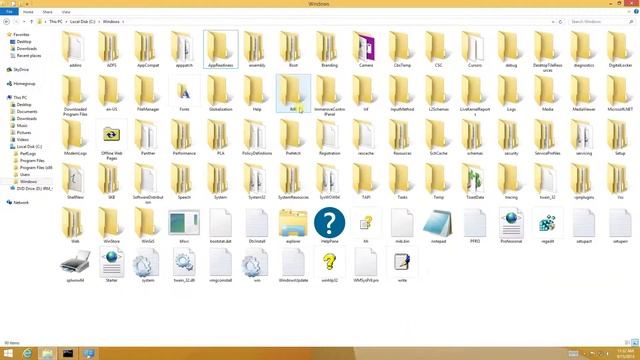Select Videos under This PC

[22, 139]
